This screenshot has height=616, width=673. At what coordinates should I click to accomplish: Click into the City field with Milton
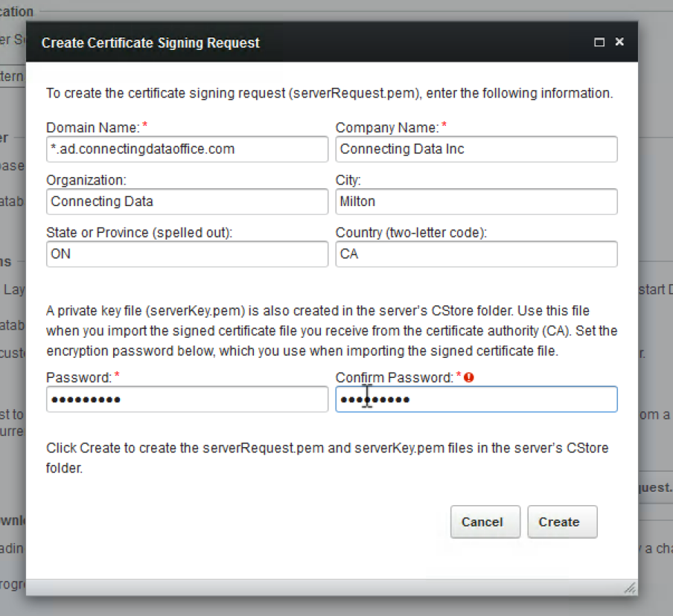click(476, 201)
